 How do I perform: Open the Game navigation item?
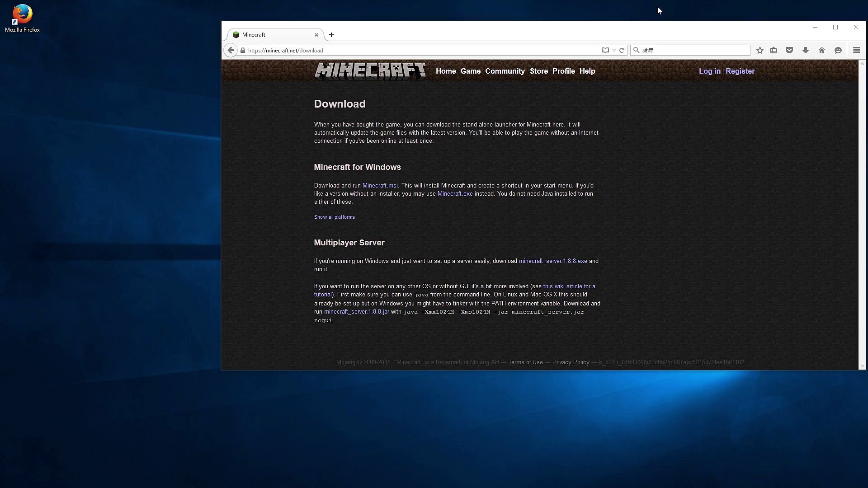coord(471,71)
